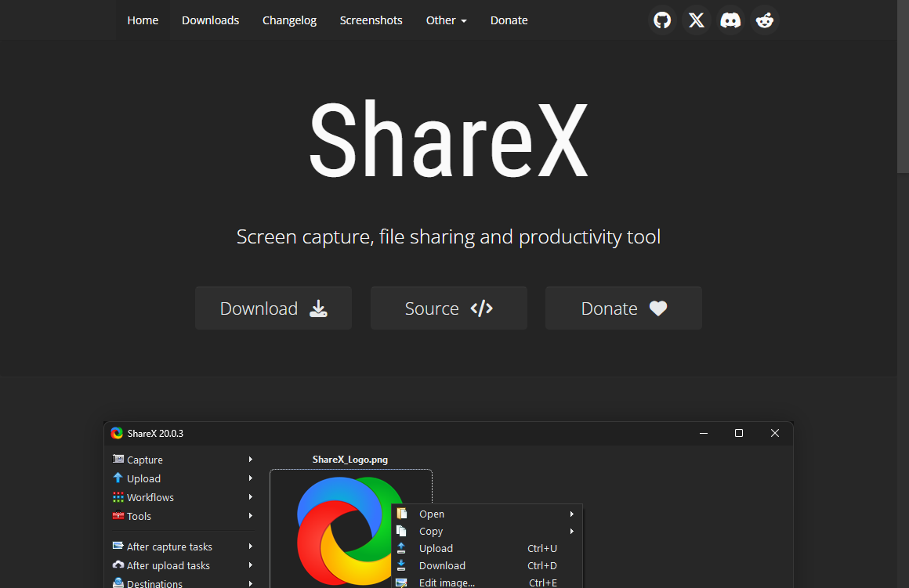909x588 pixels.
Task: Click the code brackets icon in Source button
Action: (x=482, y=308)
